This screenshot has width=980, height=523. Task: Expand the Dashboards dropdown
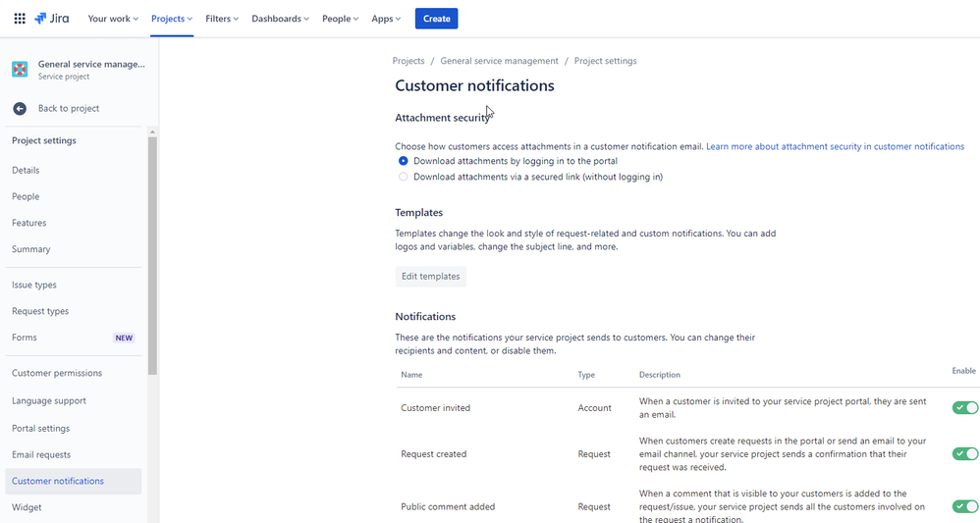click(x=280, y=19)
